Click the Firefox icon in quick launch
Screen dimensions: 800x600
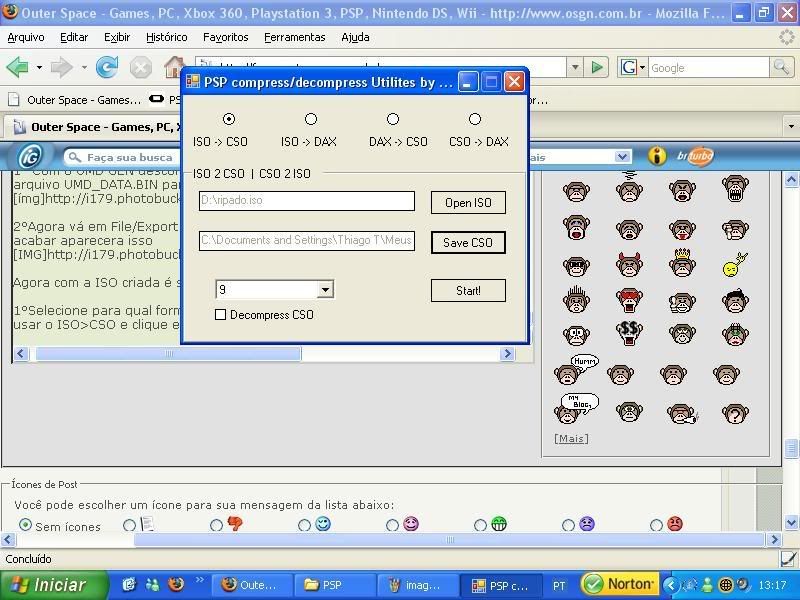point(176,584)
